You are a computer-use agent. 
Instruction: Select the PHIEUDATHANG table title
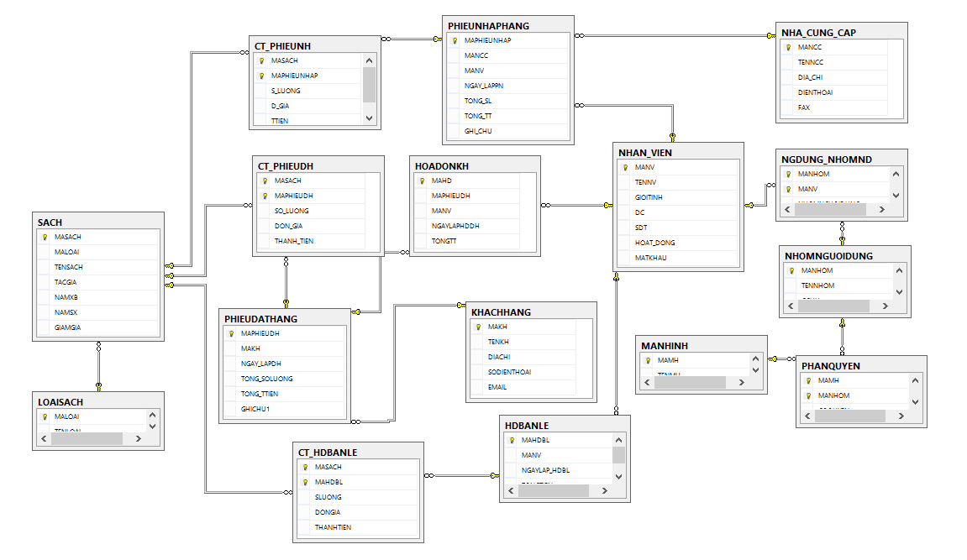(x=261, y=319)
